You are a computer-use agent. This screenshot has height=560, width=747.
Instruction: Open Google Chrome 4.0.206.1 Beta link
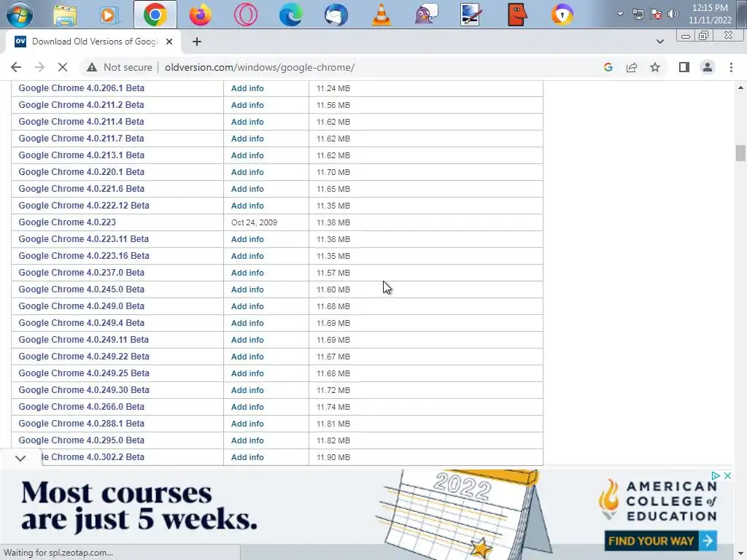(82, 88)
